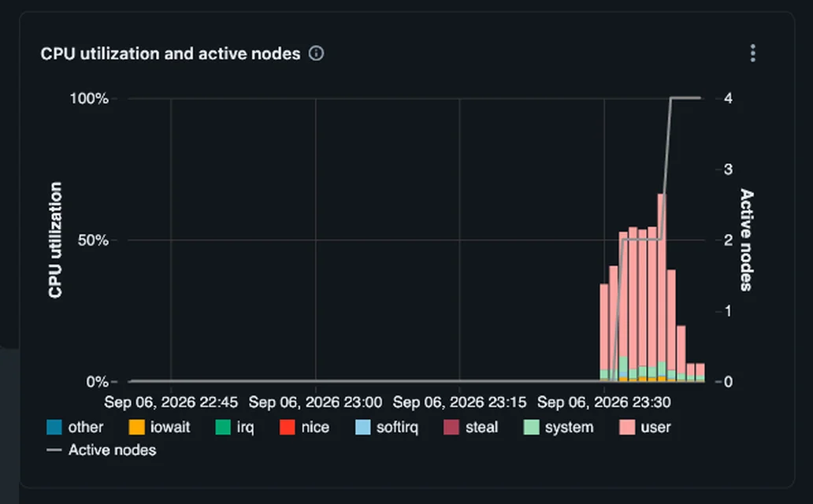This screenshot has width=813, height=504.
Task: Toggle the 'other' legend series
Action: click(75, 428)
